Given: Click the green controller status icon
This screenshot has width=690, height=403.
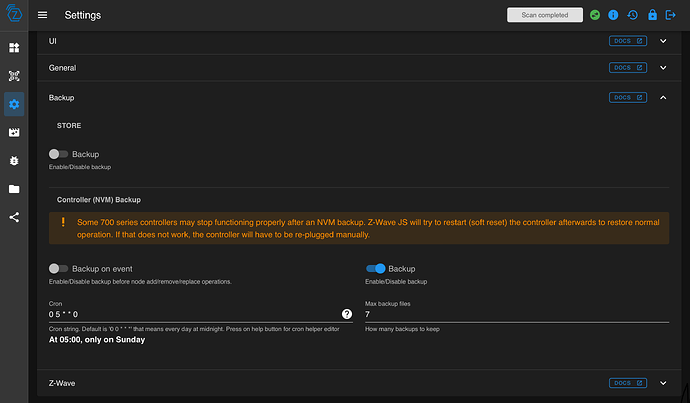Looking at the screenshot, I should pyautogui.click(x=595, y=15).
